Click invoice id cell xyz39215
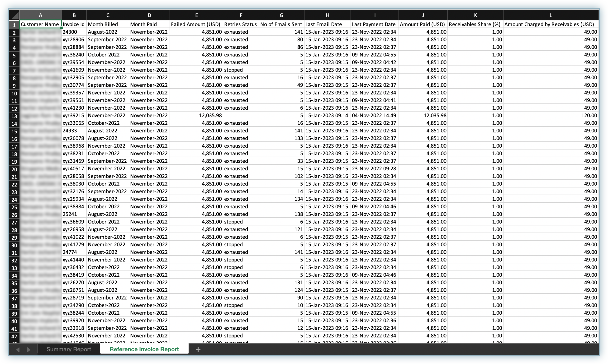The image size is (608, 364). [x=73, y=116]
